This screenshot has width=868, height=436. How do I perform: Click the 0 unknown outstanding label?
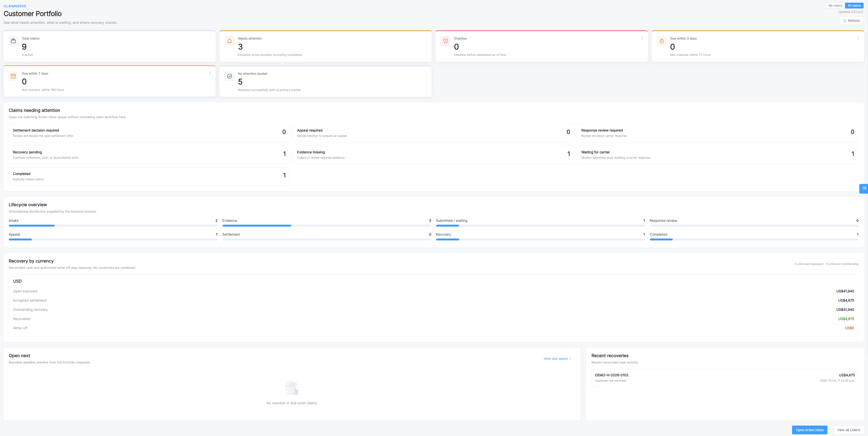coord(842,264)
